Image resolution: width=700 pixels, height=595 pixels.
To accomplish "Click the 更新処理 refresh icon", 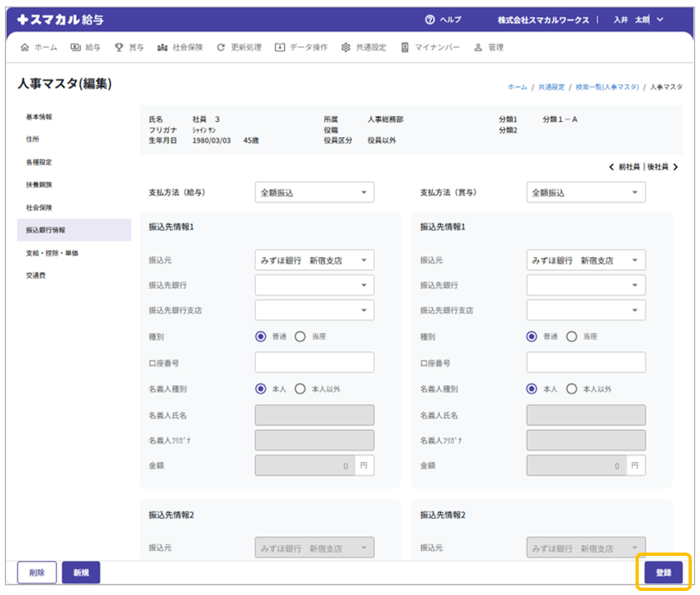I will click(x=221, y=47).
